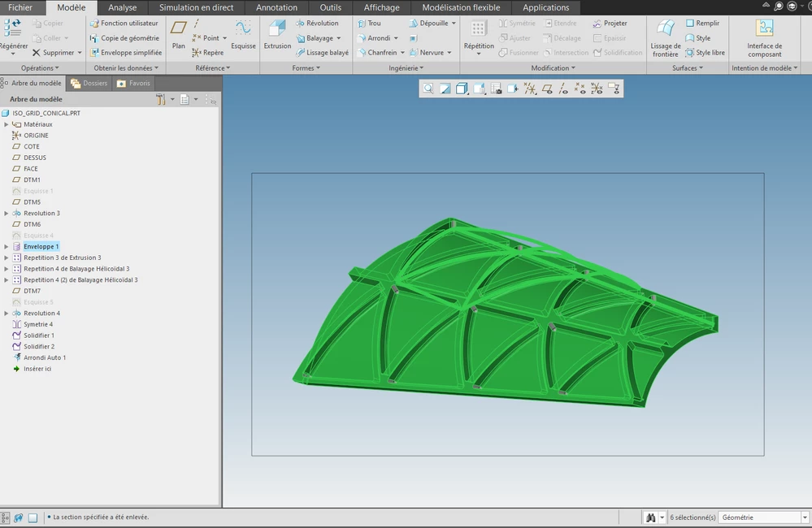
Task: Switch to the Analyse ribbon tab
Action: 122,7
